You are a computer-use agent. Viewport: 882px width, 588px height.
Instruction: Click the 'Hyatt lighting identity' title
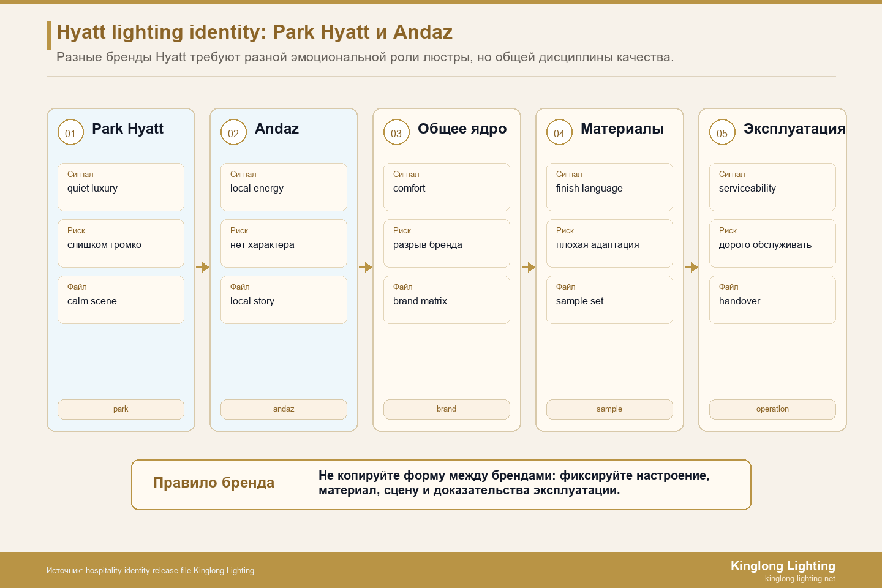point(254,32)
